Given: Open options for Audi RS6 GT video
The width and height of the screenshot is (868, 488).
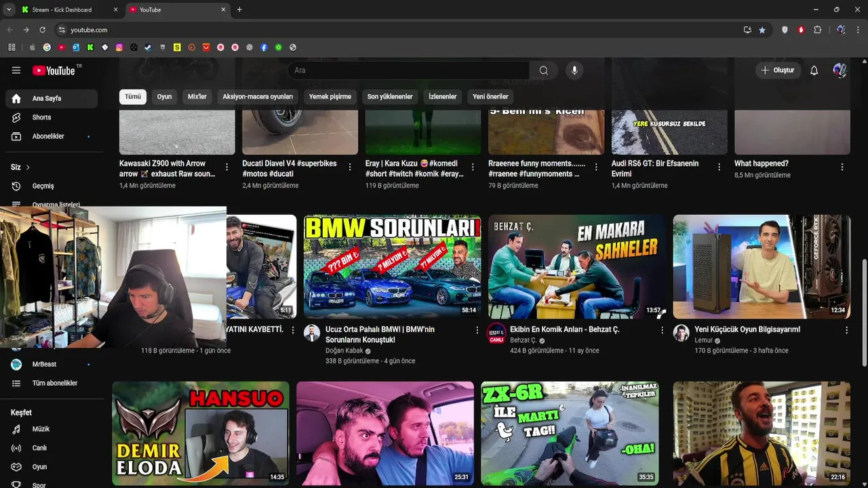Looking at the screenshot, I should 719,167.
